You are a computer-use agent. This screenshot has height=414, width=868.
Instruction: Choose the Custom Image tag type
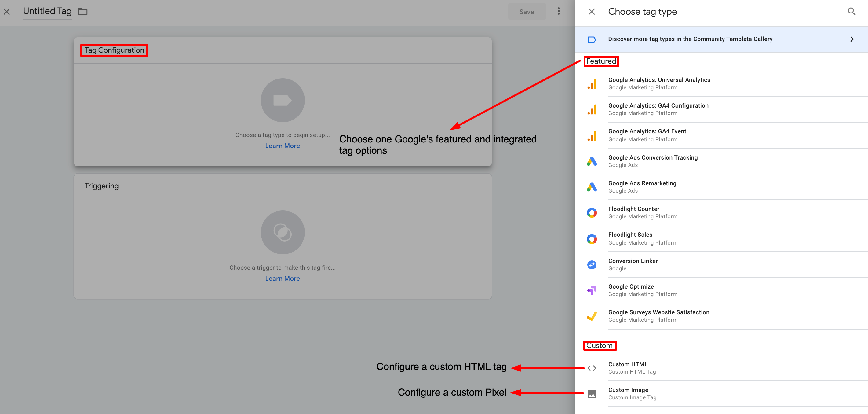(721, 394)
